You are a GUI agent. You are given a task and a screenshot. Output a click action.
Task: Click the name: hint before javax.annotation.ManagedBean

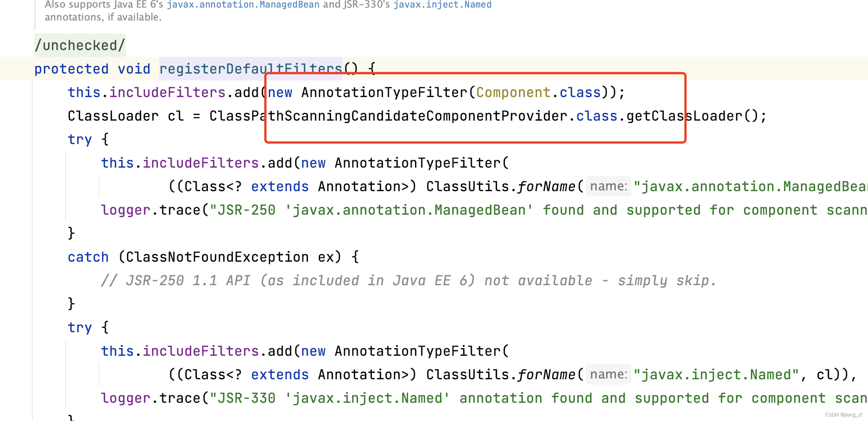(608, 187)
